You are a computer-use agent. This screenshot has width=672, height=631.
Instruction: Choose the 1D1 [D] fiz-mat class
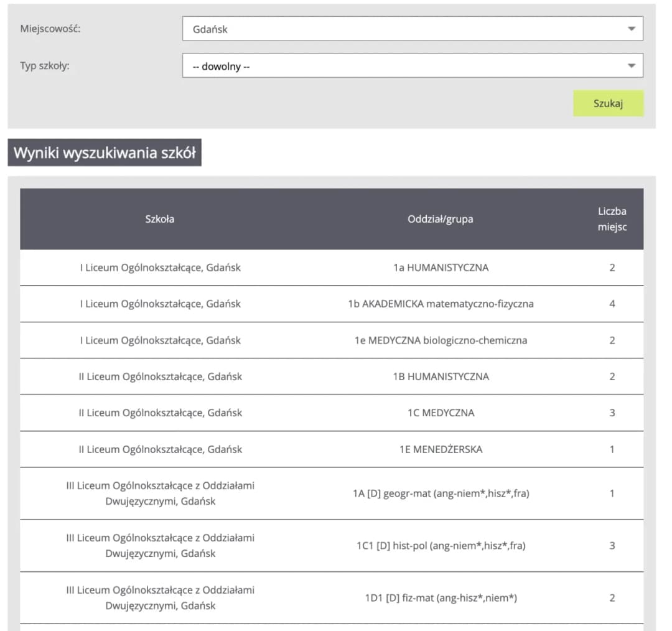[441, 598]
